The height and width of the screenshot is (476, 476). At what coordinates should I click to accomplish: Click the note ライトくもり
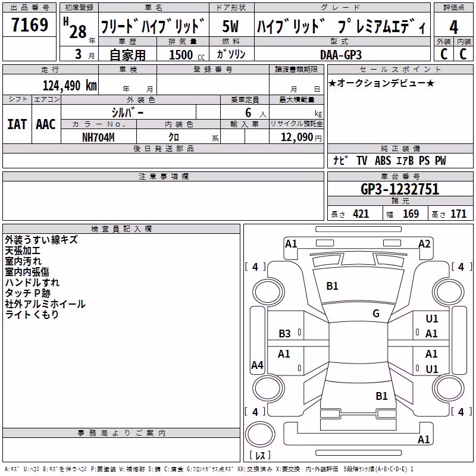click(32, 315)
